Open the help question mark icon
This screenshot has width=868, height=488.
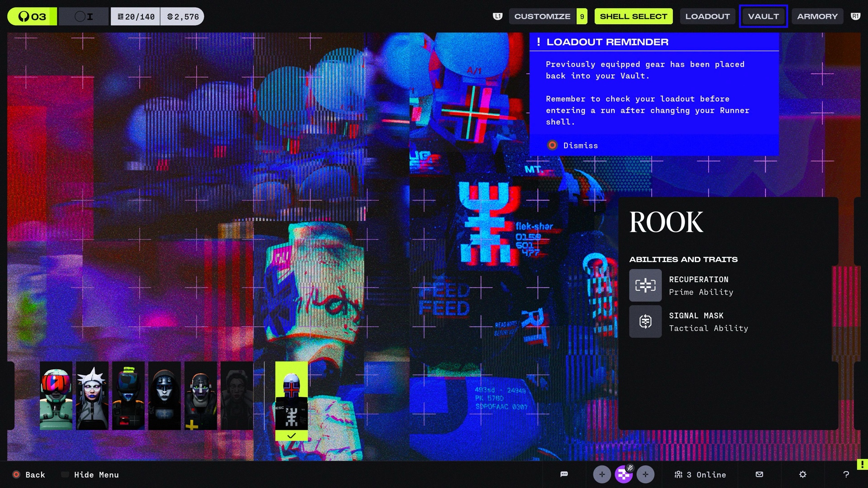pos(846,474)
